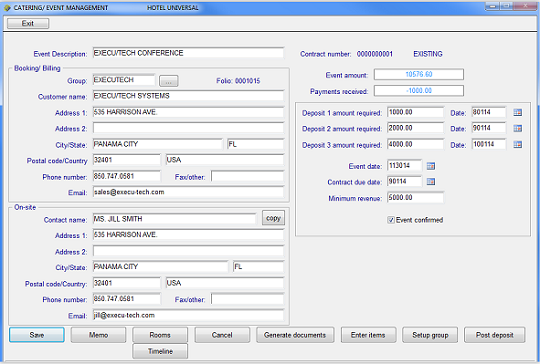Edit on-site Contact name MS. JILL SMITH

(174, 219)
